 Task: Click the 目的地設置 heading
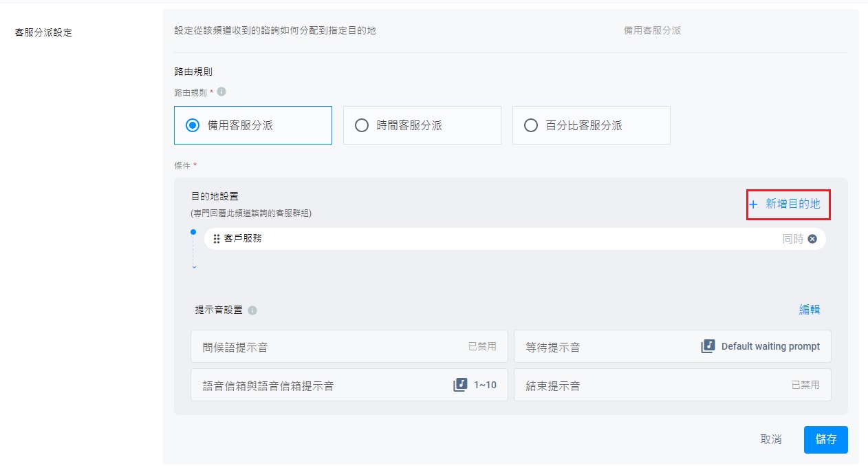tap(215, 197)
